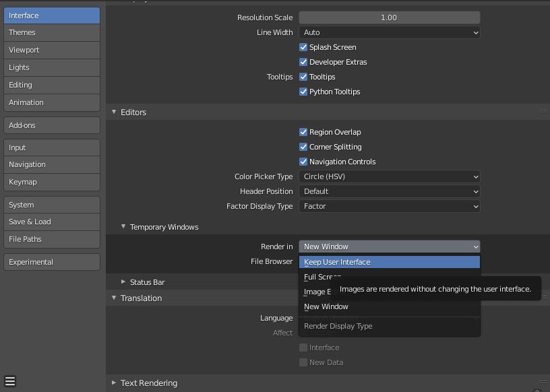Open the Color Picker Type dropdown
Image resolution: width=550 pixels, height=392 pixels.
(390, 176)
